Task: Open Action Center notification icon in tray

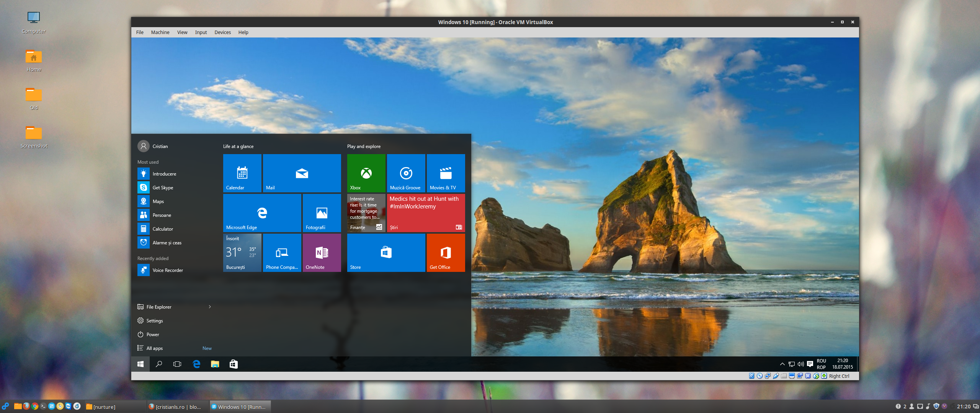Action: (810, 364)
